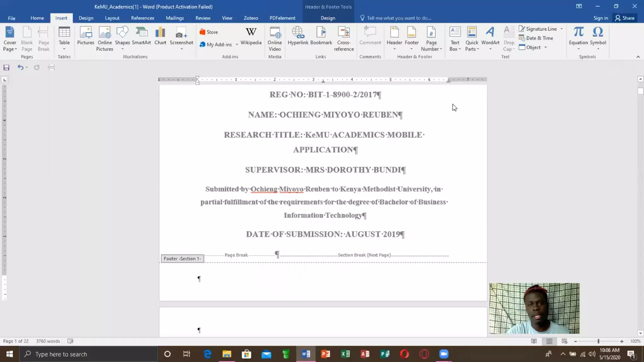The height and width of the screenshot is (362, 644).
Task: Zoom in with the plus button
Action: 622,341
